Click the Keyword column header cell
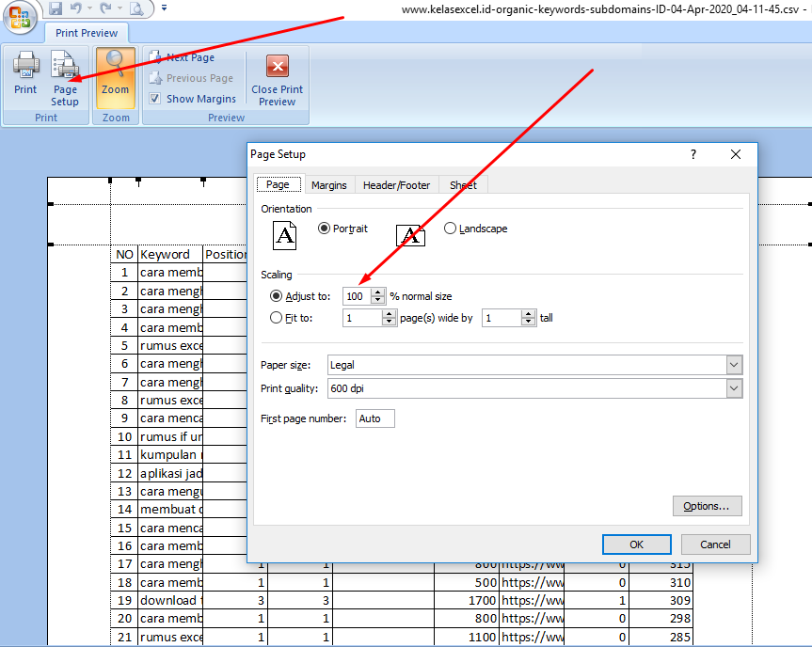 tap(170, 254)
